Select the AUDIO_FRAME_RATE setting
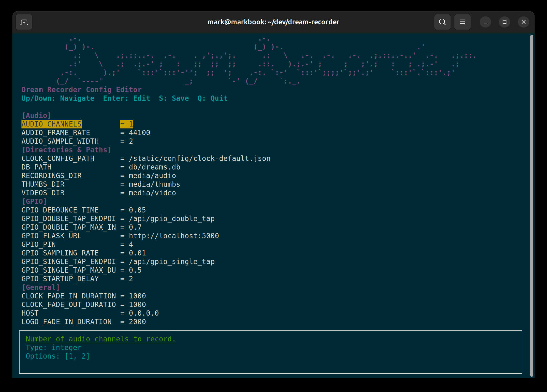This screenshot has height=392, width=547. pyautogui.click(x=56, y=132)
